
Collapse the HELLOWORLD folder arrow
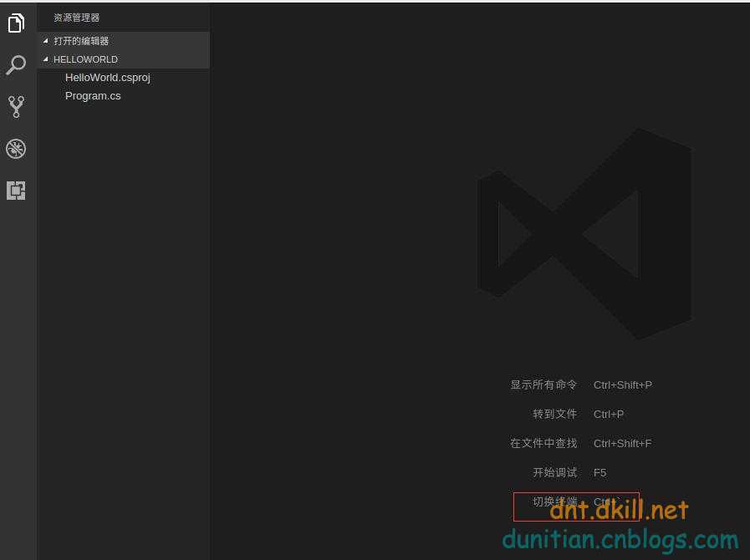(x=46, y=59)
